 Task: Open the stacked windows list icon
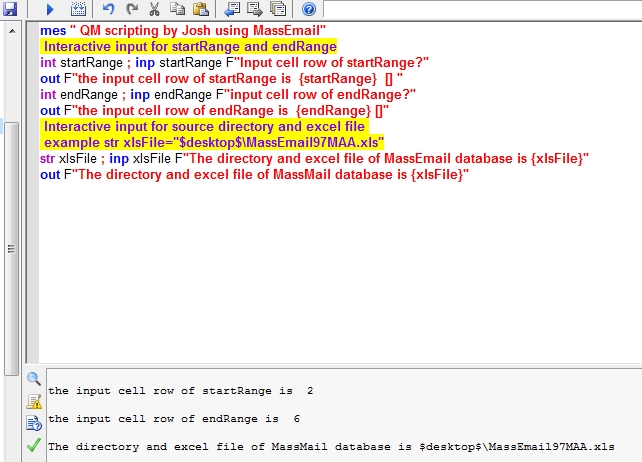pyautogui.click(x=278, y=9)
